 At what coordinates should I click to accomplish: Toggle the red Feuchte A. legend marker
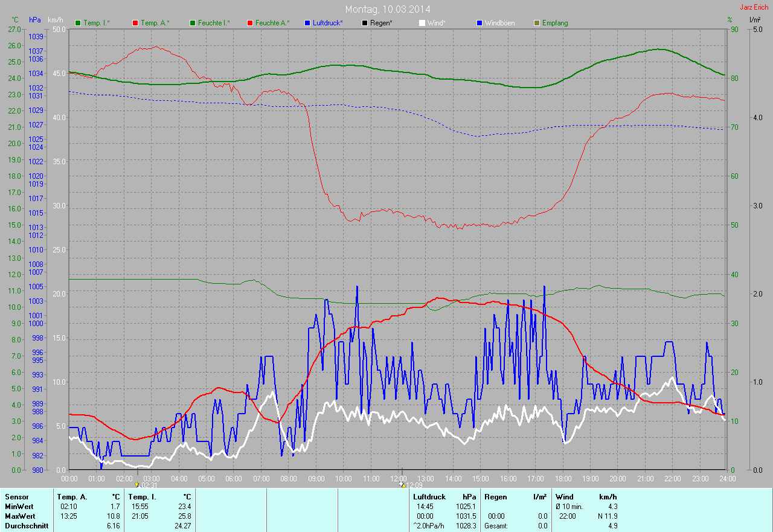[249, 23]
